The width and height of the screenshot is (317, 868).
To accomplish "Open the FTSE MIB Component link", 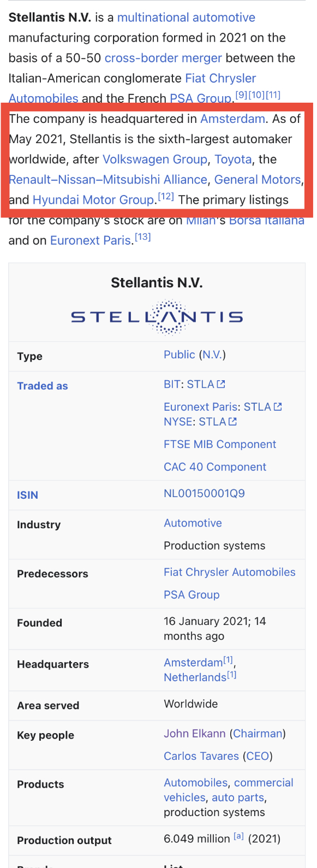I will pyautogui.click(x=220, y=445).
